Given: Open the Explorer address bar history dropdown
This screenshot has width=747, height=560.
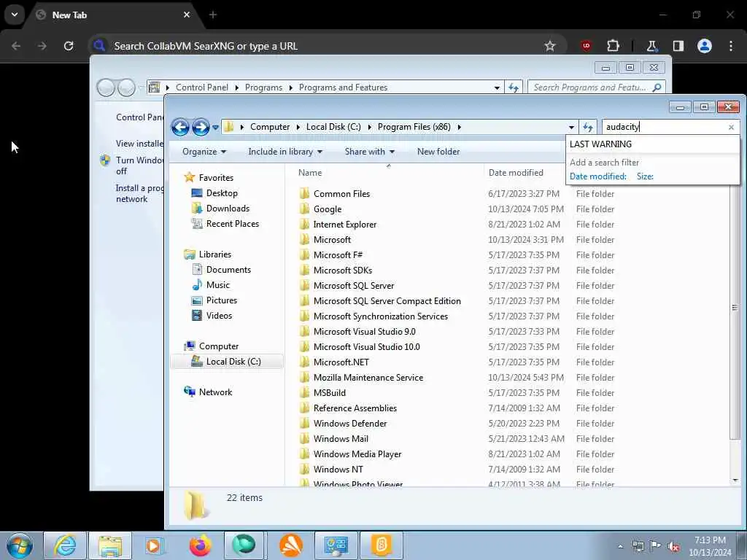Looking at the screenshot, I should pos(571,127).
